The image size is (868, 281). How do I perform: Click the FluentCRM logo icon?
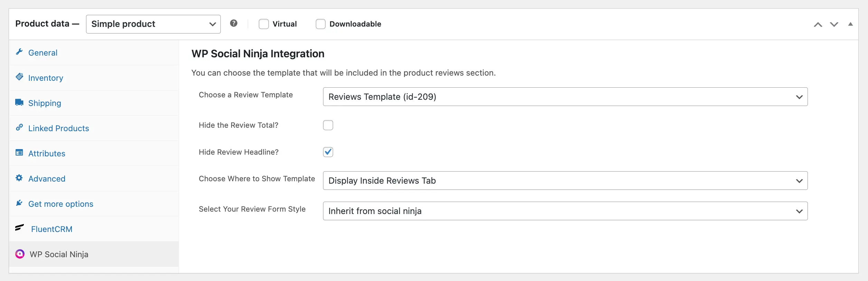point(20,227)
